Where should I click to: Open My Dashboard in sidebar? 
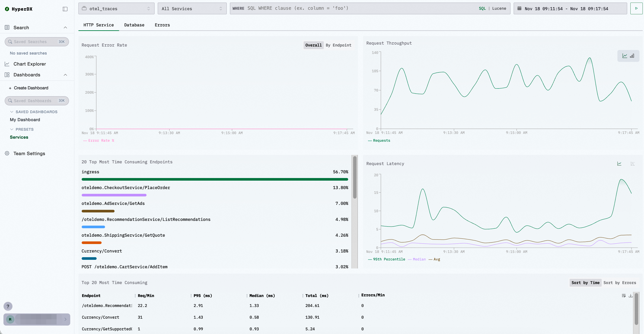coord(25,120)
